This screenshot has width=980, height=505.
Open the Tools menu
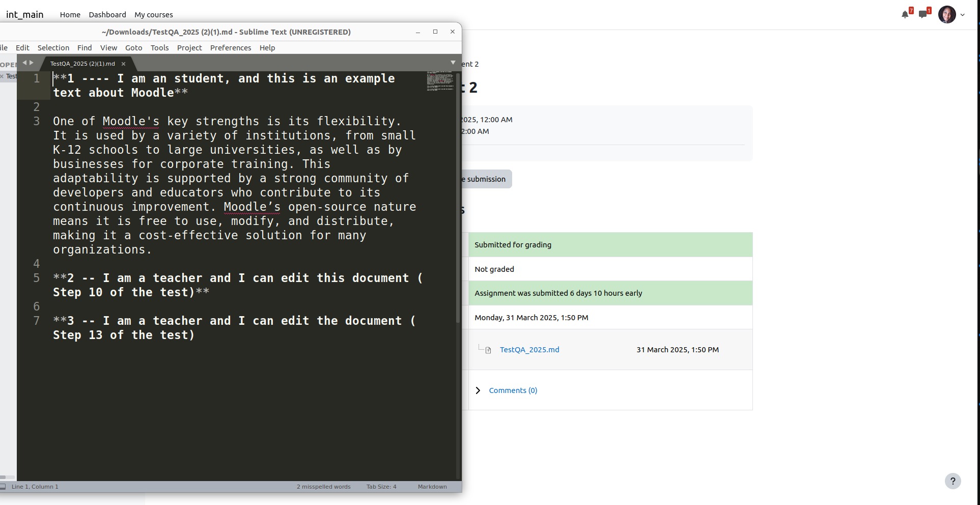click(160, 48)
